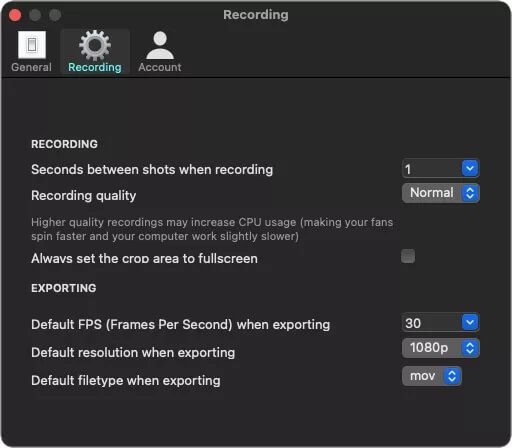Open the default filetype mov dropdown
This screenshot has height=448, width=512.
pyautogui.click(x=432, y=376)
